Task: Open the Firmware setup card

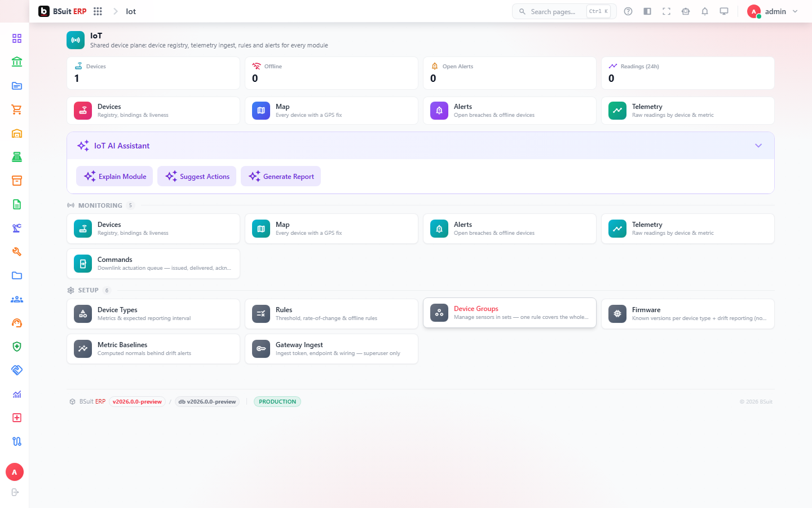Action: point(688,314)
